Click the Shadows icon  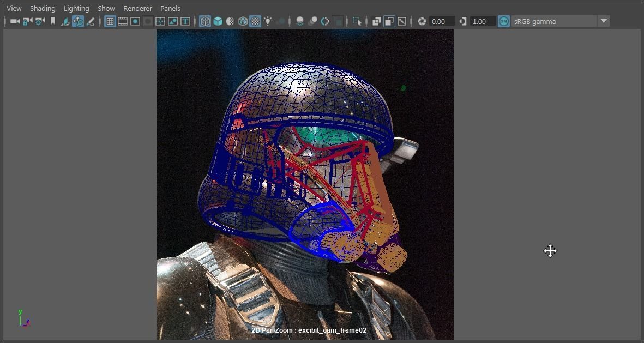tap(281, 21)
